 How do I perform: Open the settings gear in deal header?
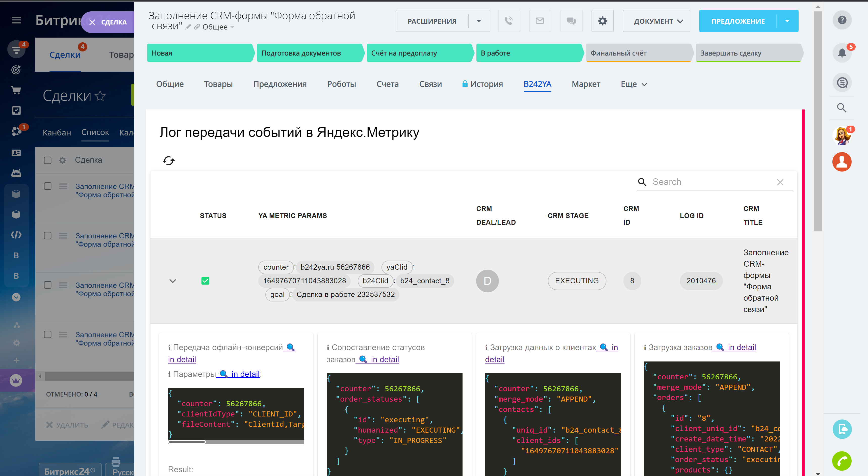click(602, 21)
